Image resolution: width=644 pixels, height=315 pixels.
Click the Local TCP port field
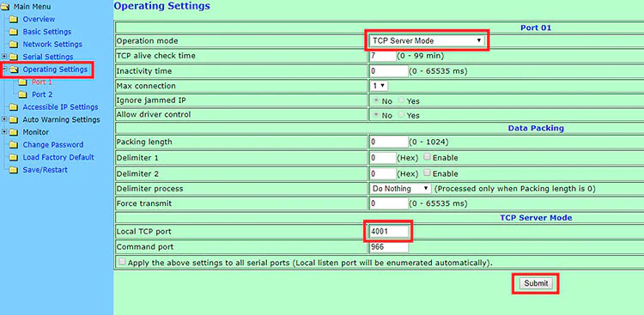pyautogui.click(x=389, y=231)
